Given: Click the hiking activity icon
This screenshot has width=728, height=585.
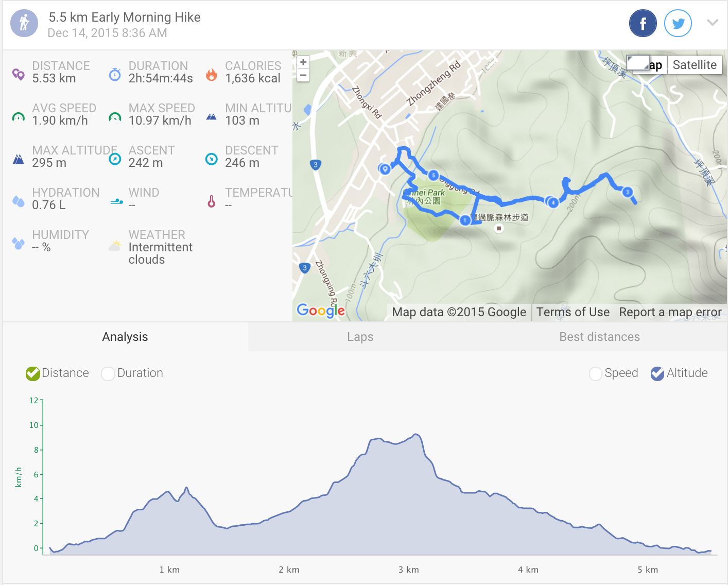Looking at the screenshot, I should point(24,23).
